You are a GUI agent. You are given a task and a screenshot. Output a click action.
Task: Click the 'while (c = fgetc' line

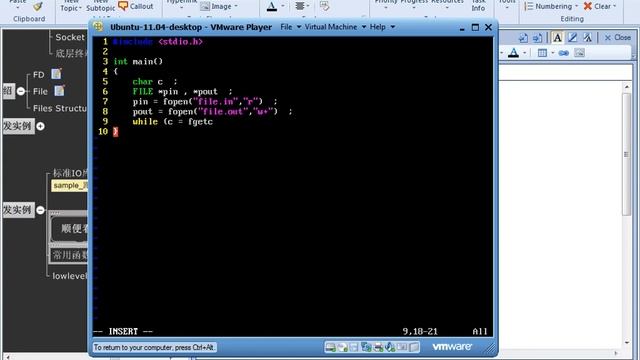tap(173, 122)
